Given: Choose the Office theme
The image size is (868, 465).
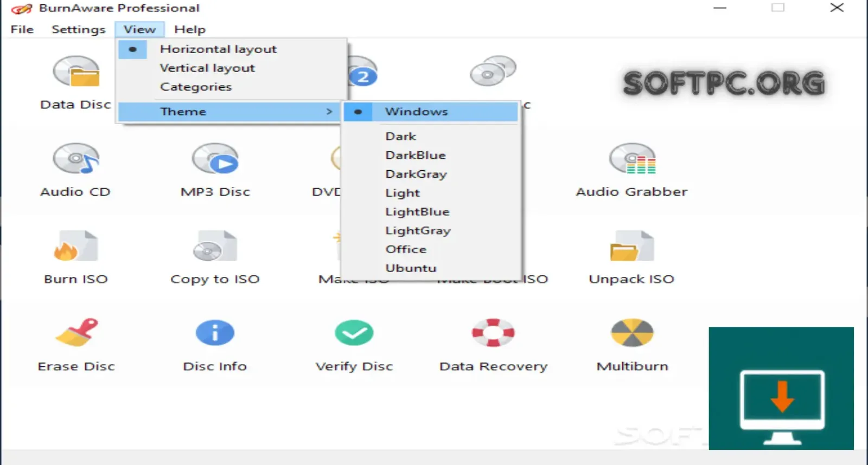Looking at the screenshot, I should [x=431, y=249].
